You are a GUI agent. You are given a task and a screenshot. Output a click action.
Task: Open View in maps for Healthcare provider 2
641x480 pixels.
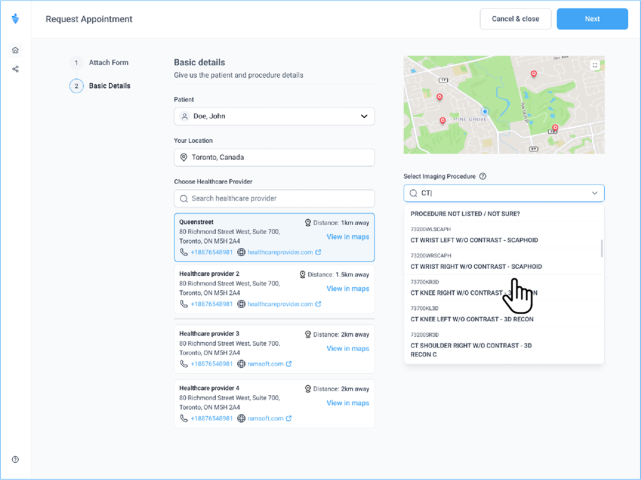pos(347,288)
